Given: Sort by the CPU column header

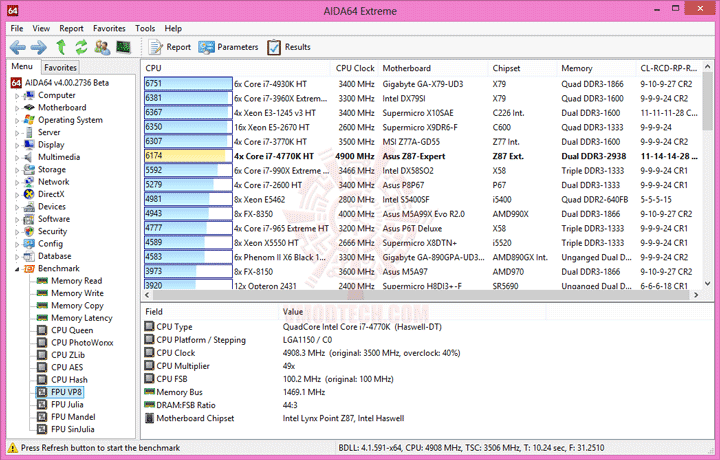Looking at the screenshot, I should coord(236,68).
